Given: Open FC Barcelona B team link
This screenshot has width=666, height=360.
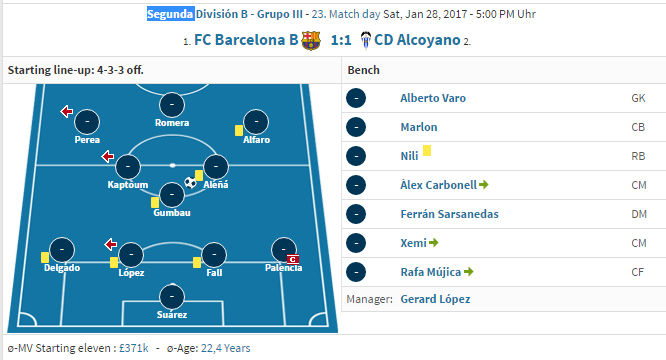Looking at the screenshot, I should (x=246, y=40).
